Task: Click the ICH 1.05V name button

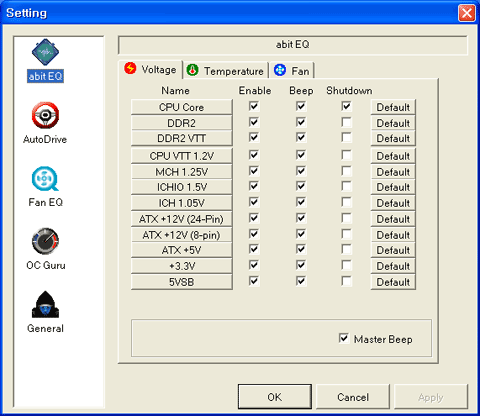Action: tap(182, 203)
